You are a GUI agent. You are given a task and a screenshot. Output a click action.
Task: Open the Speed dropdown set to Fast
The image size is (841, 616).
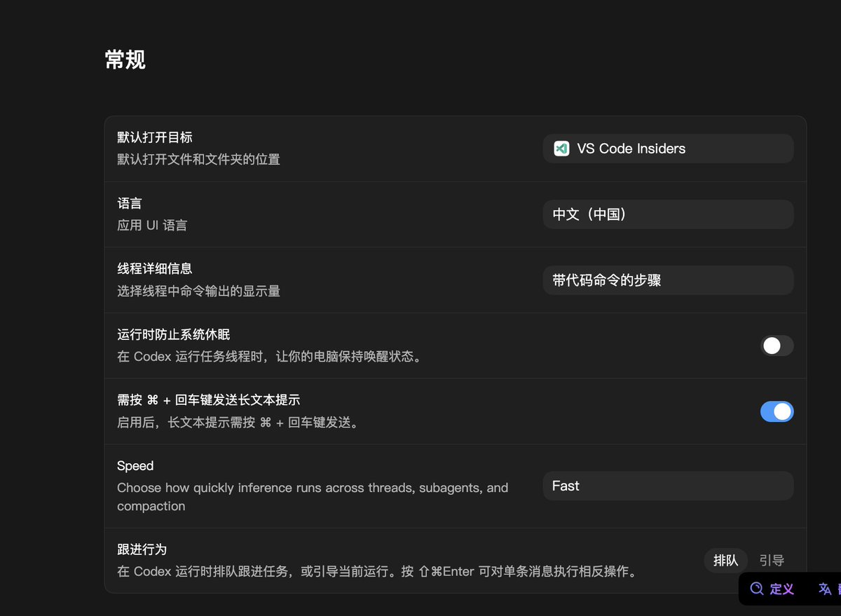(667, 486)
